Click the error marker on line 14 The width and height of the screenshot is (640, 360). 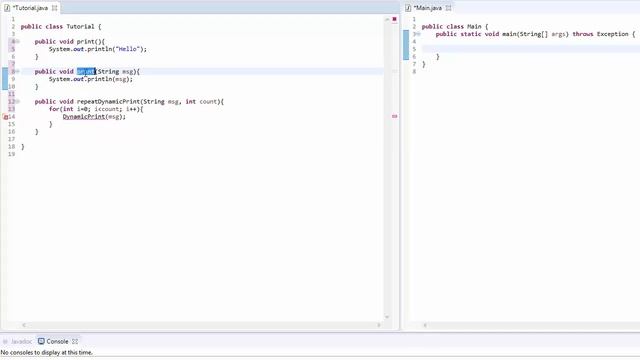5,117
